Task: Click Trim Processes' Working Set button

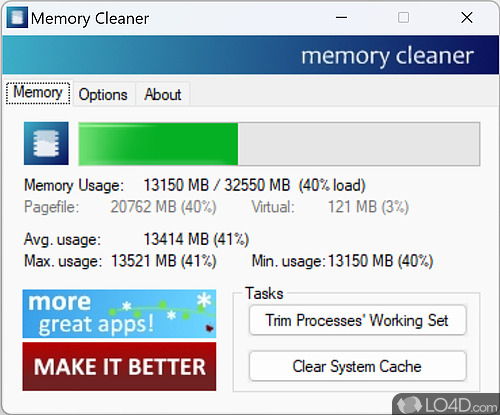Action: coord(357,320)
